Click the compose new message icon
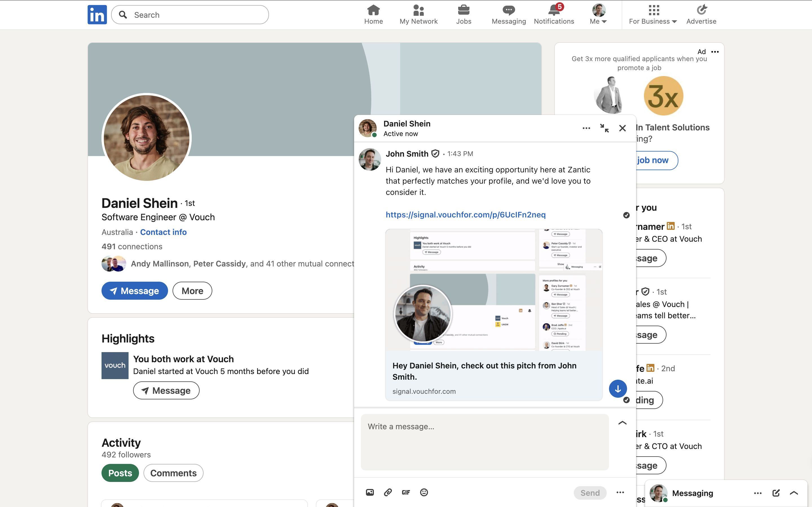Image resolution: width=812 pixels, height=507 pixels. [776, 493]
